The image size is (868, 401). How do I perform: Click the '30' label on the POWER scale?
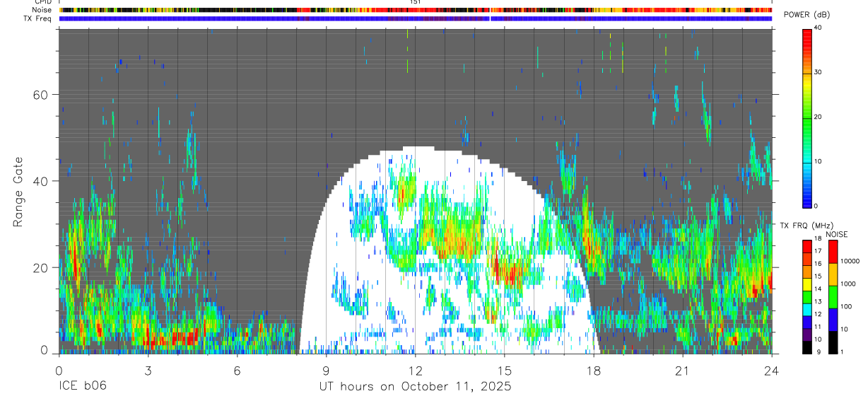[817, 73]
